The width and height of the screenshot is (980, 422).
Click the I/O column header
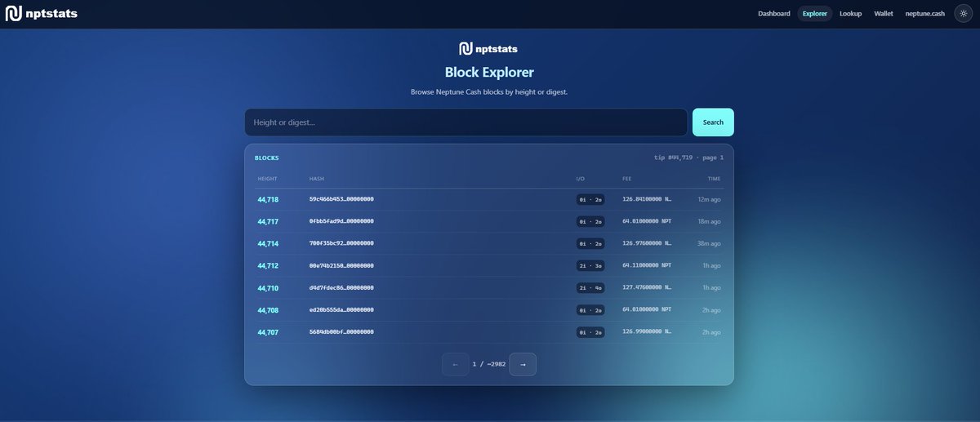[580, 178]
